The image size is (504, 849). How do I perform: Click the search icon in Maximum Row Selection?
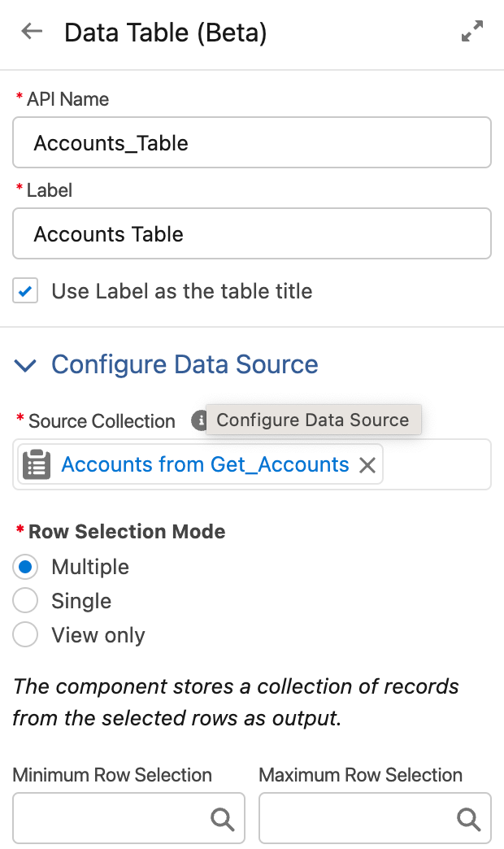click(468, 819)
